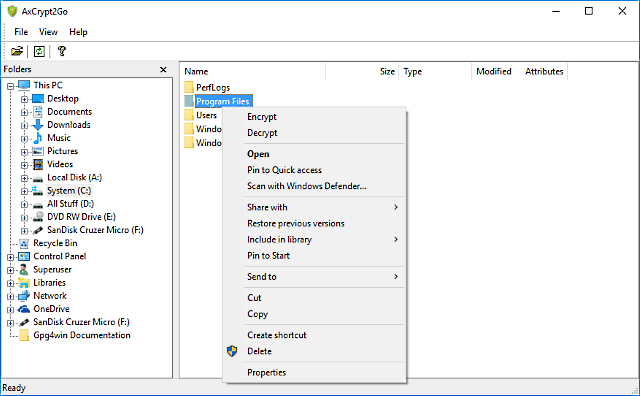Open the Share with submenu arrow
The width and height of the screenshot is (640, 396).
click(396, 207)
